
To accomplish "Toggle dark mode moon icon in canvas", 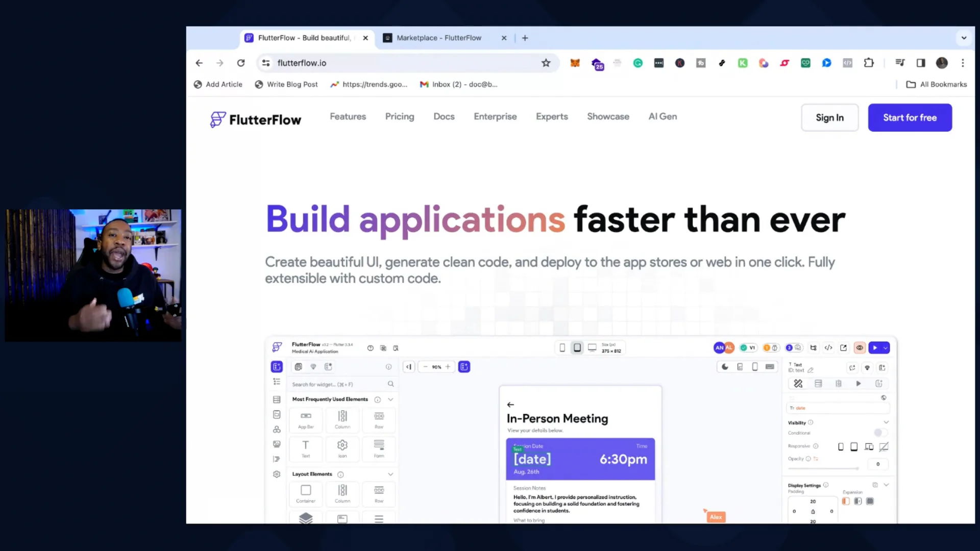I will coord(725,367).
